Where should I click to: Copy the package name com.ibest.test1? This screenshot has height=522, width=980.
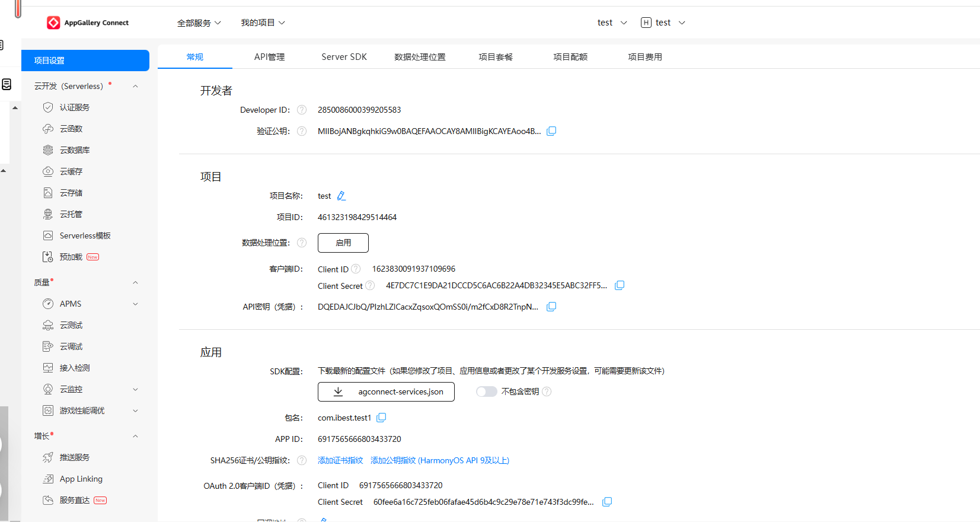(381, 418)
